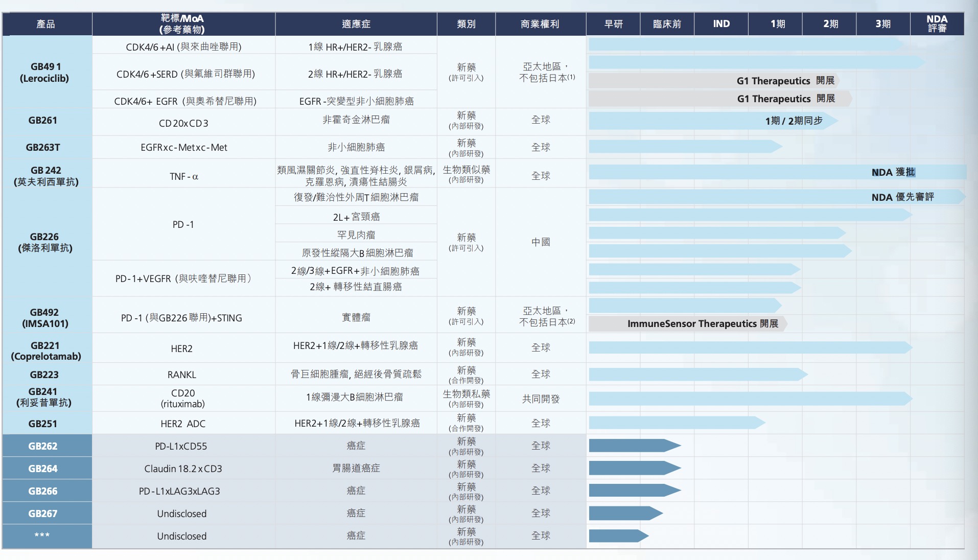The image size is (978, 560).
Task: Click the GB241 (利妥昔單抗) product cell
Action: (x=47, y=398)
